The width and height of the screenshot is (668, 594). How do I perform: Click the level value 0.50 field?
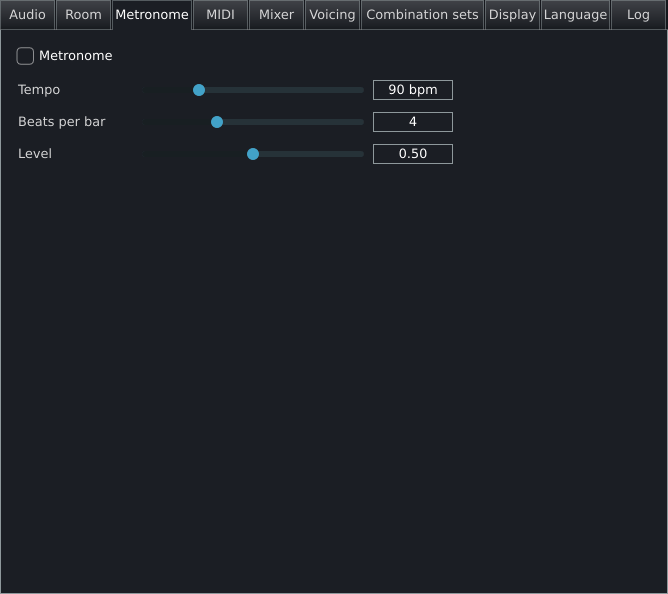(x=413, y=154)
